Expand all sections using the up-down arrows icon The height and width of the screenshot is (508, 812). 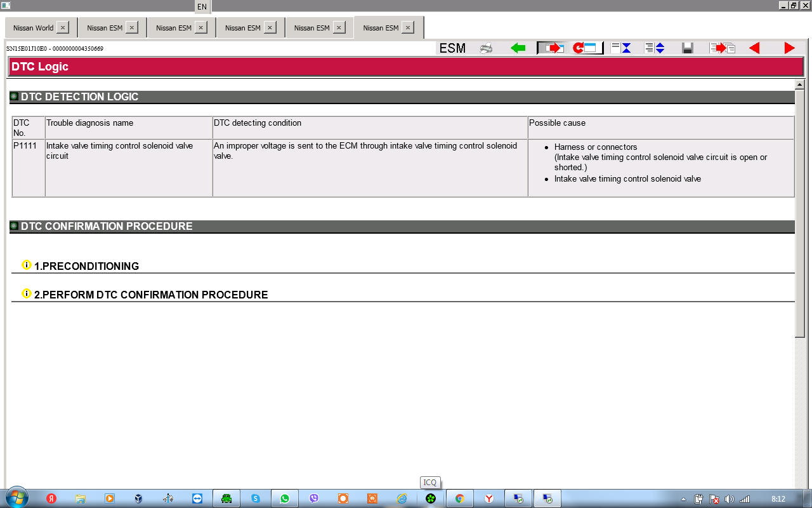click(654, 48)
